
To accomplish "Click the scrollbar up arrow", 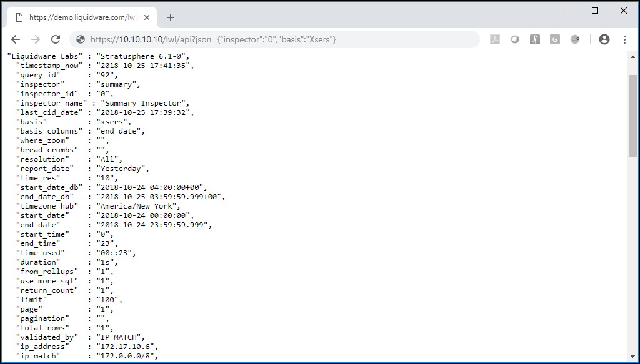I will coord(632,57).
